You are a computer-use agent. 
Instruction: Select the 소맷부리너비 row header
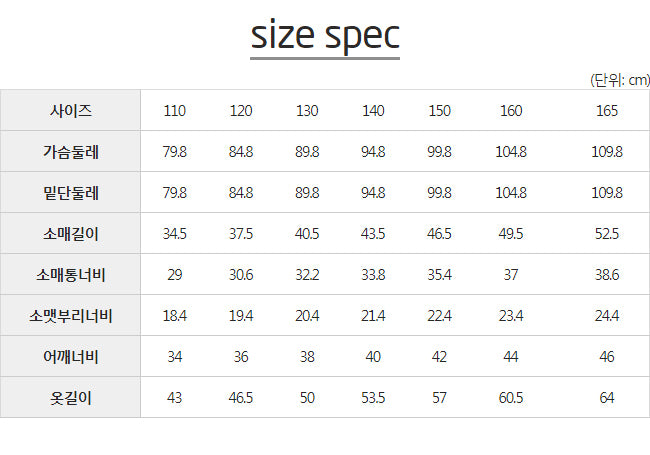click(x=71, y=316)
